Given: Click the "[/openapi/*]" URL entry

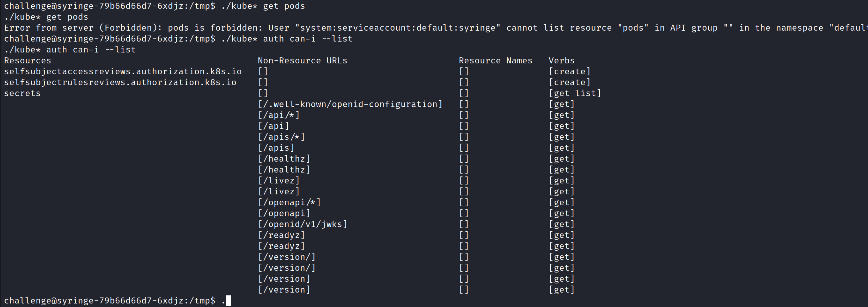Looking at the screenshot, I should click(289, 202).
